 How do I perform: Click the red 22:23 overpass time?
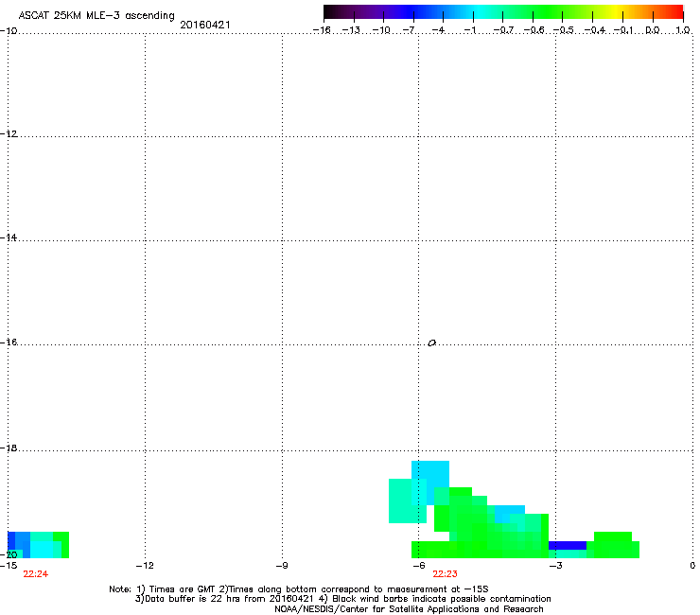coord(445,574)
